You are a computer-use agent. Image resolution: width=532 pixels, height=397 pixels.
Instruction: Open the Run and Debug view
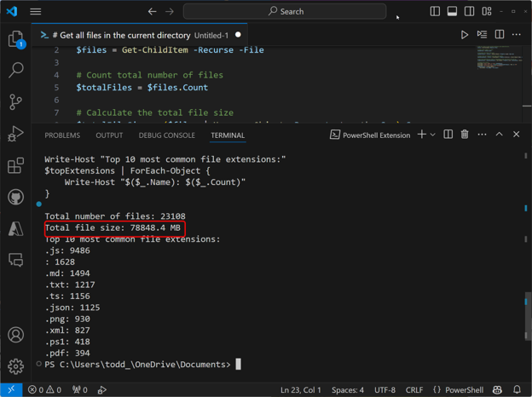[x=15, y=134]
